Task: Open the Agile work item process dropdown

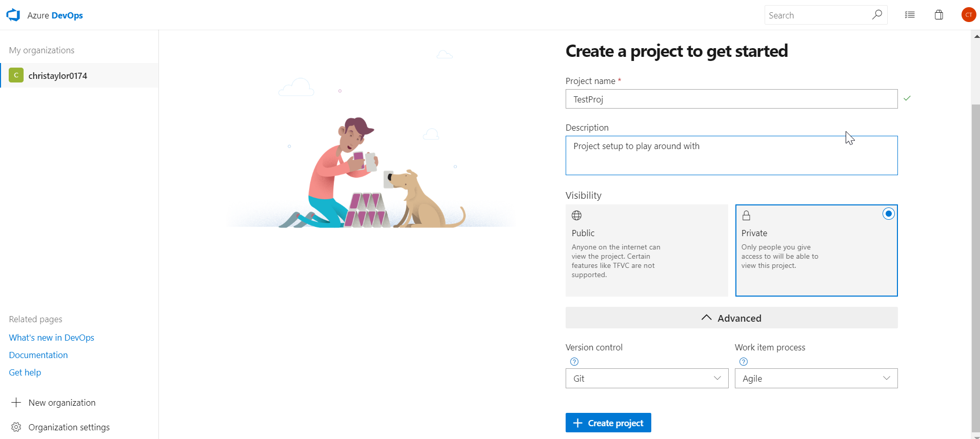Action: point(816,379)
